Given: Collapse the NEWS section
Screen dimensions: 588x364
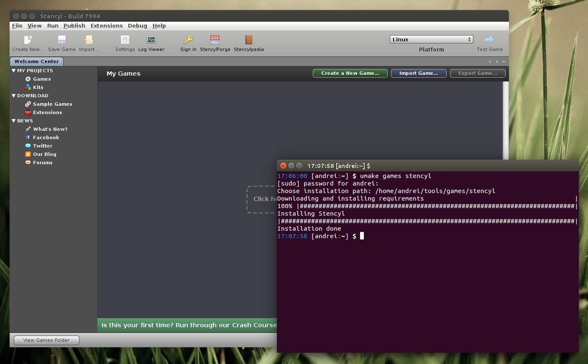Looking at the screenshot, I should click(x=13, y=120).
